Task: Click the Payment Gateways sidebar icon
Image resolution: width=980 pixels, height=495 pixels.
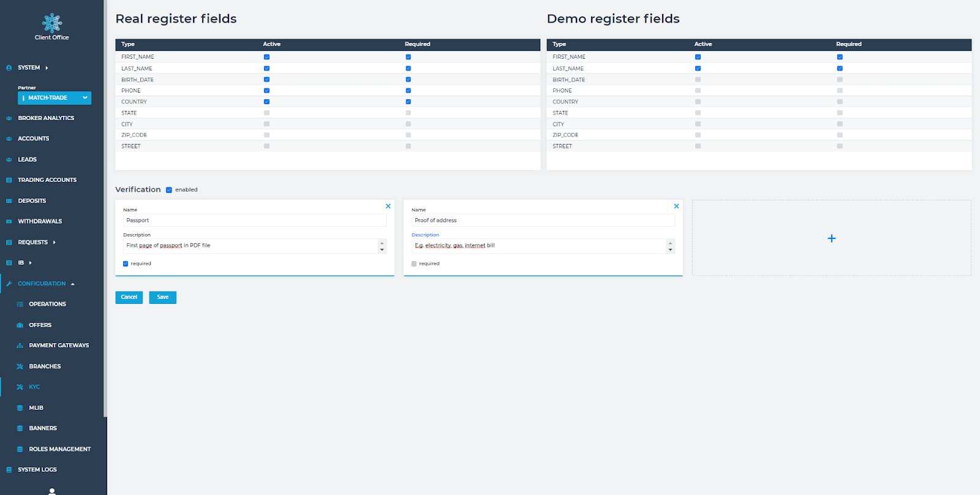Action: pos(20,346)
